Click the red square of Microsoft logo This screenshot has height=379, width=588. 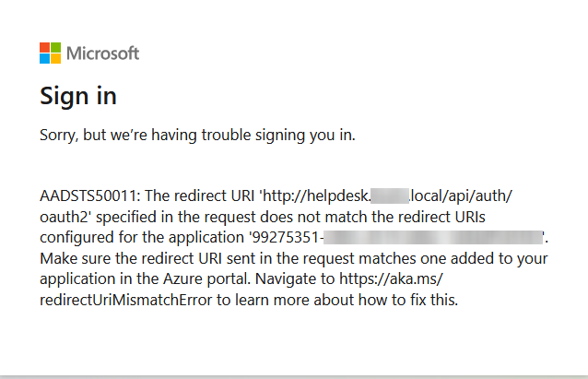click(45, 47)
